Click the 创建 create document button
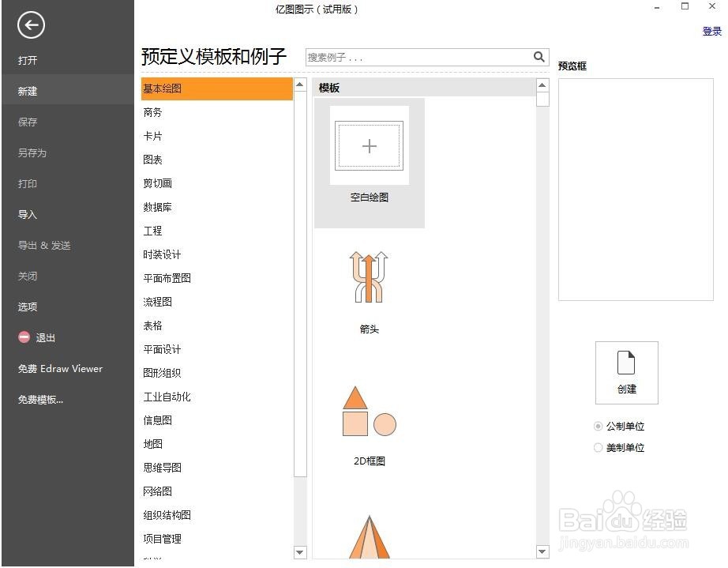Image resolution: width=728 pixels, height=568 pixels. [x=626, y=372]
